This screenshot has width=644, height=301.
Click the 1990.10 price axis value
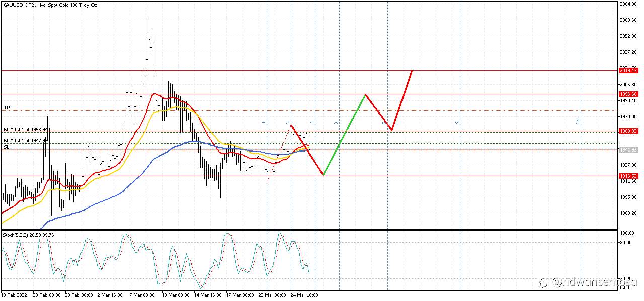[628, 101]
